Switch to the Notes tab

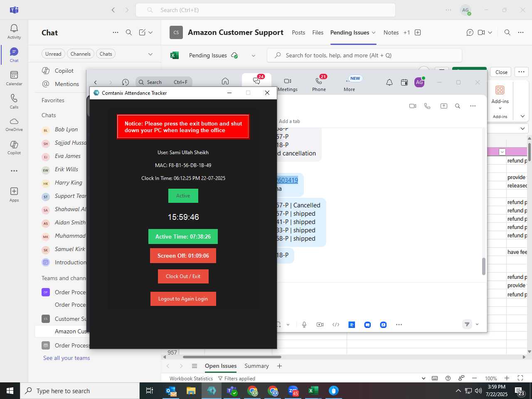coord(391,32)
